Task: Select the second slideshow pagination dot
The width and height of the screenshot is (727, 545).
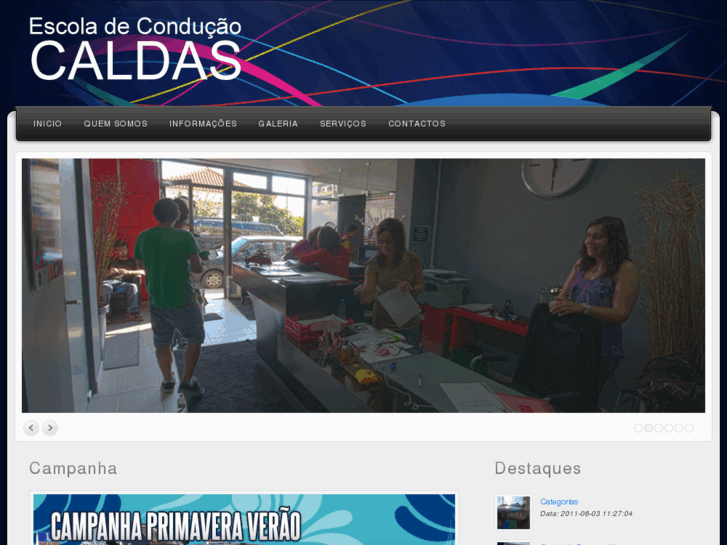Action: tap(649, 428)
